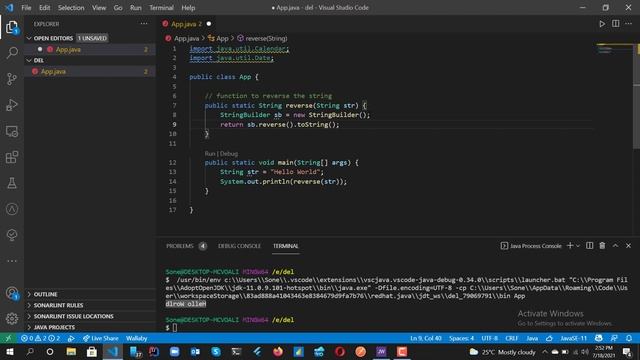Open editor More Actions menu
Image resolution: width=640 pixels, height=360 pixels.
(x=629, y=24)
